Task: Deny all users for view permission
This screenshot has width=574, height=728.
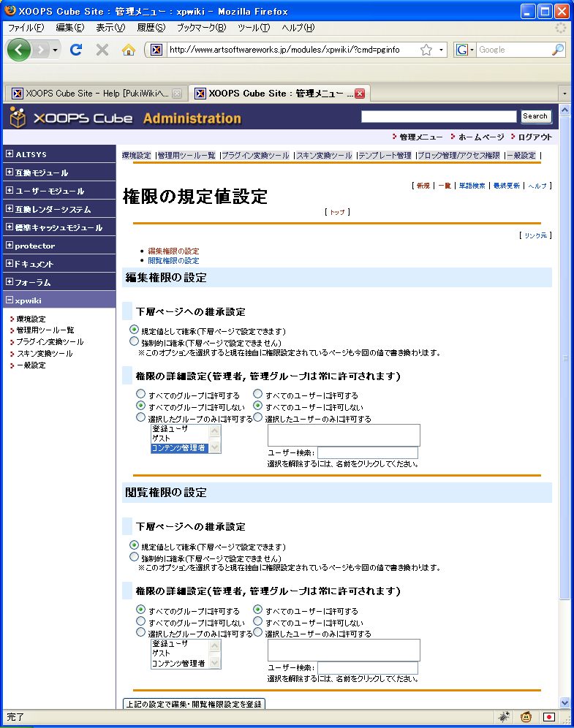Action: click(x=257, y=622)
